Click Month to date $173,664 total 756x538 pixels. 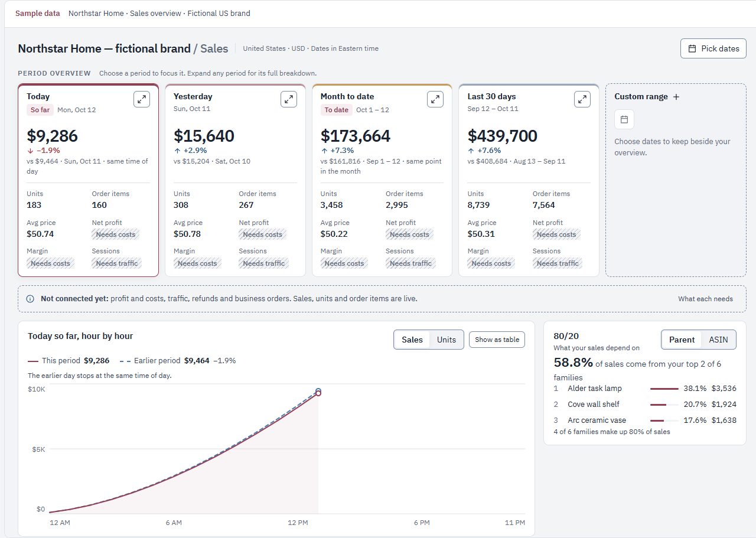(356, 136)
